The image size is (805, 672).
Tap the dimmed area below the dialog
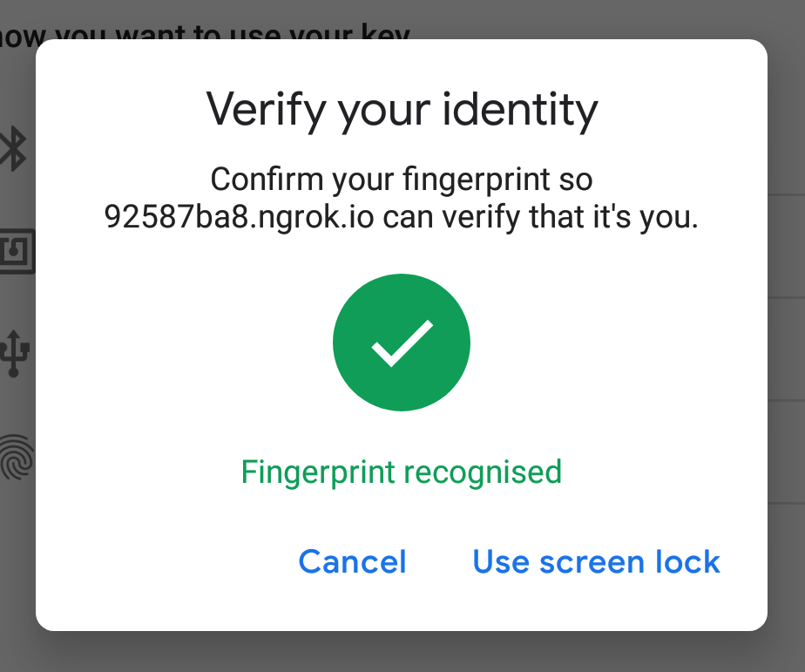coord(402,652)
